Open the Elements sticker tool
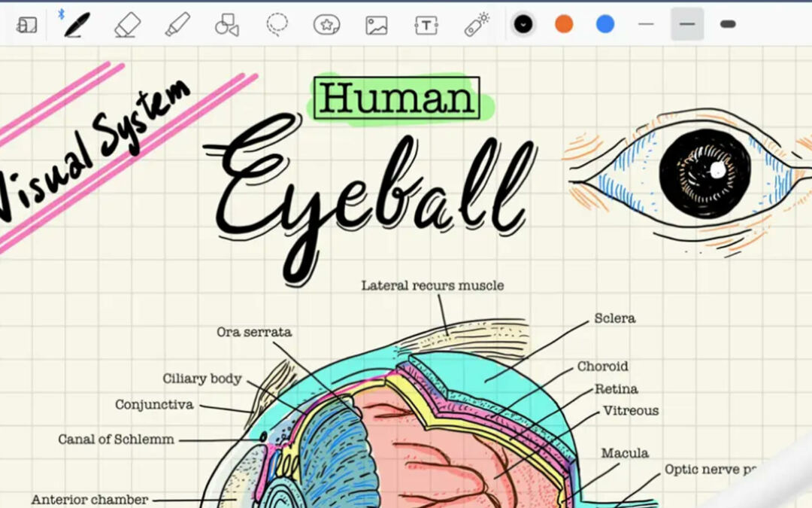 pyautogui.click(x=326, y=25)
